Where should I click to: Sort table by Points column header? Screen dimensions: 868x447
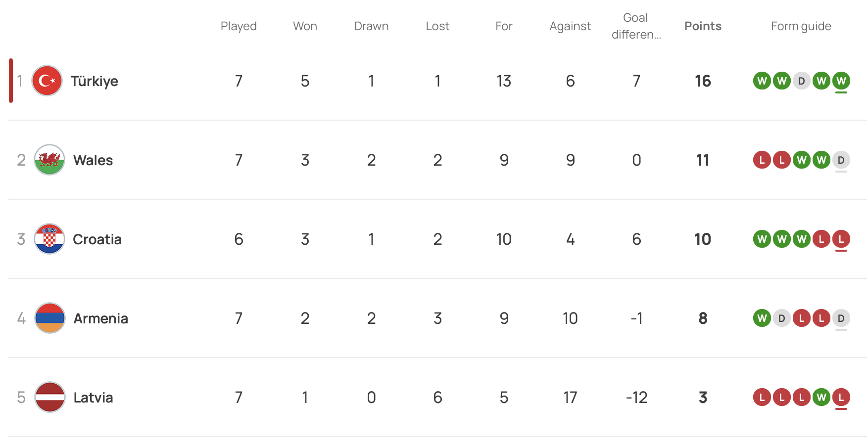[703, 26]
